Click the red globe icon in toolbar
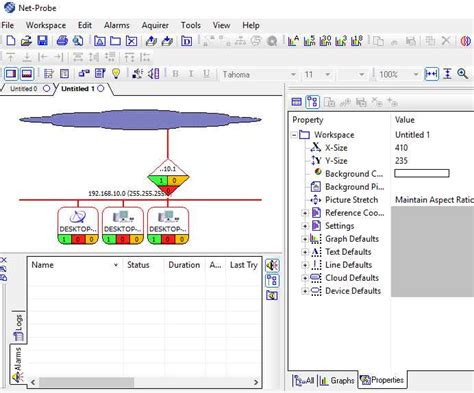This screenshot has width=474, height=393. point(466,41)
